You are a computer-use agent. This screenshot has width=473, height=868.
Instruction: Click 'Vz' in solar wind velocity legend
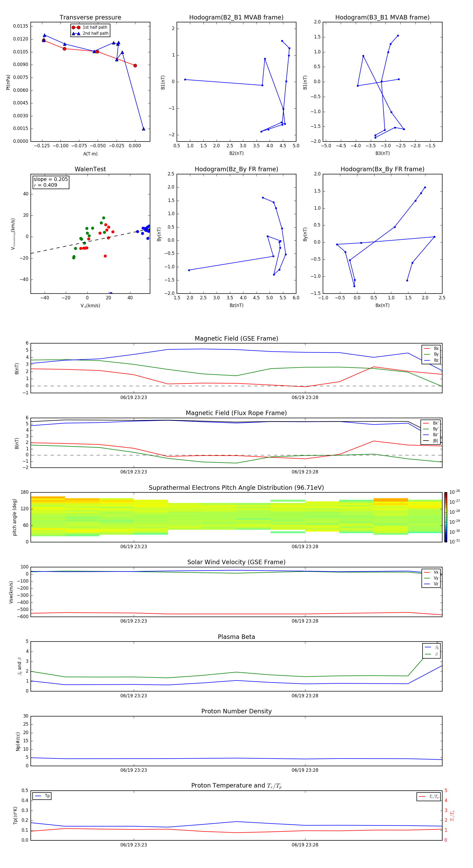[x=436, y=584]
